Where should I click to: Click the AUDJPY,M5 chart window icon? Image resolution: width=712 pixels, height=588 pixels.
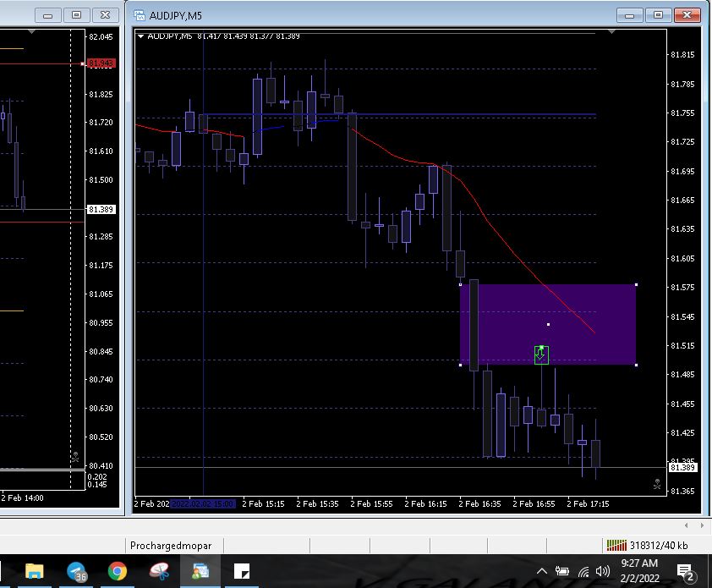tap(140, 15)
